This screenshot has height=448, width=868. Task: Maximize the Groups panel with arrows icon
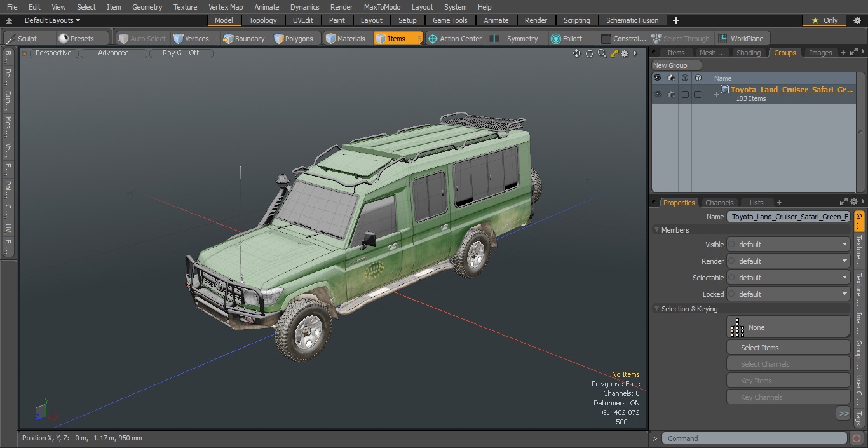point(853,52)
